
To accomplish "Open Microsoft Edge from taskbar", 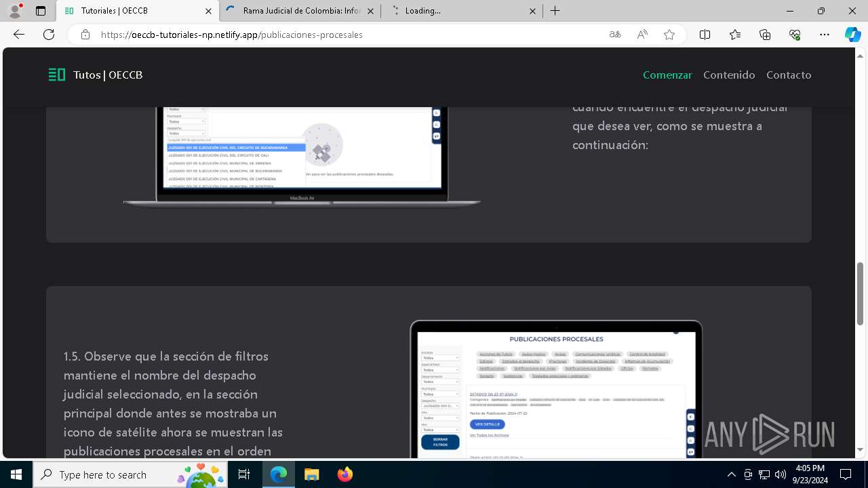I will tap(279, 474).
